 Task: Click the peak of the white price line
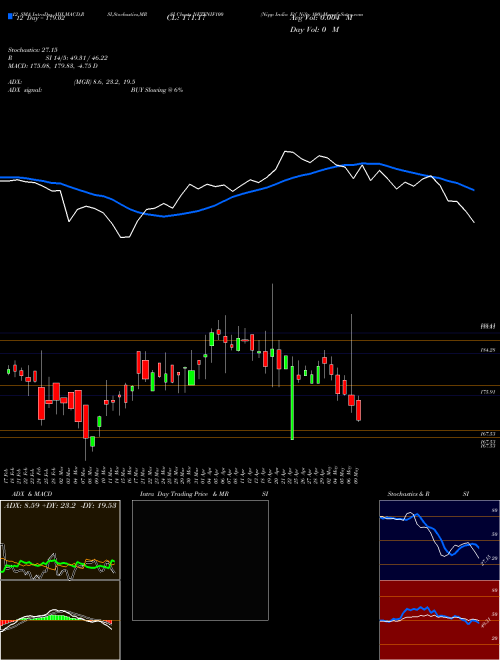286,151
